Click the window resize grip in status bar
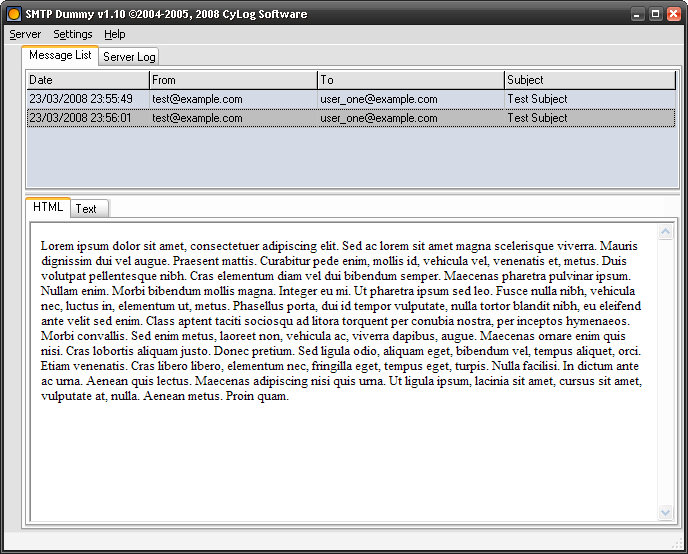Image resolution: width=688 pixels, height=554 pixels. [x=678, y=544]
